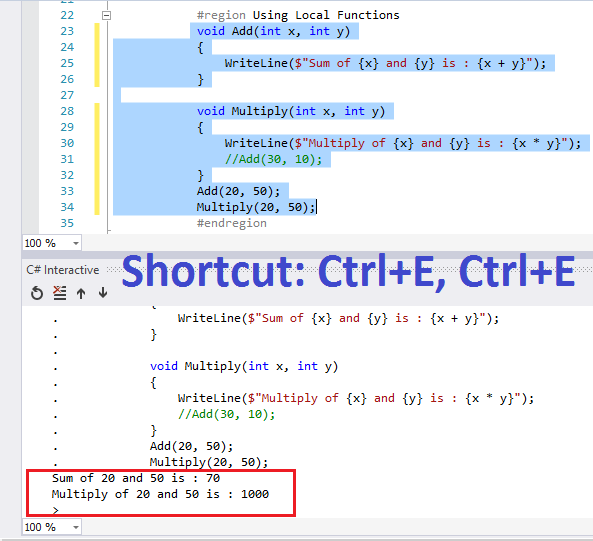Click 'void Multiply(int x, int y)' in the editor
The image size is (593, 541).
tap(291, 111)
